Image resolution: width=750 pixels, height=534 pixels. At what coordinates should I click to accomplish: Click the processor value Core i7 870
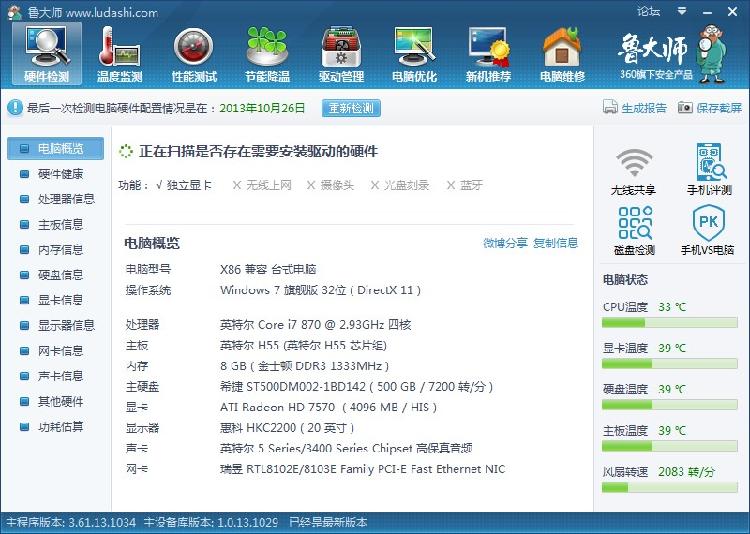click(315, 325)
